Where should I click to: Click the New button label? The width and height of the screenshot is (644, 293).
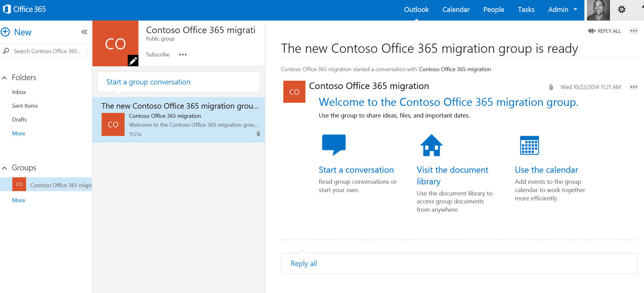click(23, 32)
